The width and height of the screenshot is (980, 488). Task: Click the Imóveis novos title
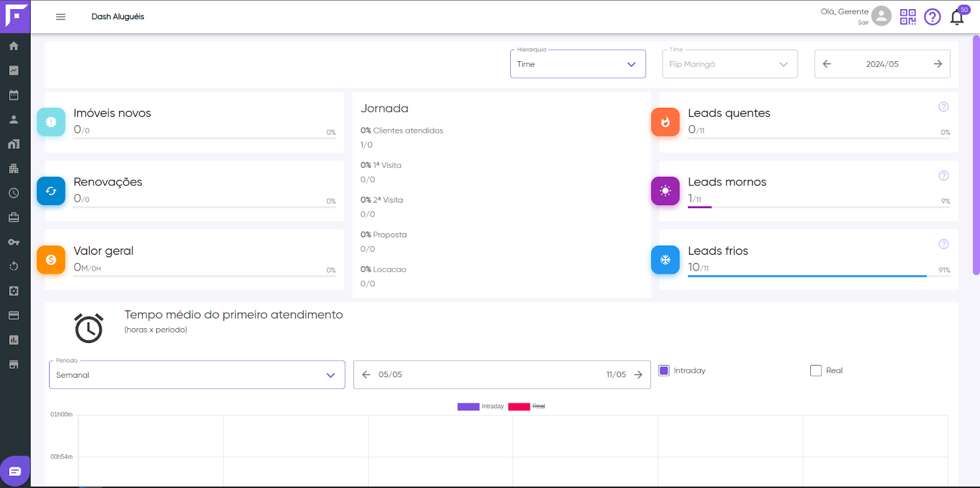[112, 113]
